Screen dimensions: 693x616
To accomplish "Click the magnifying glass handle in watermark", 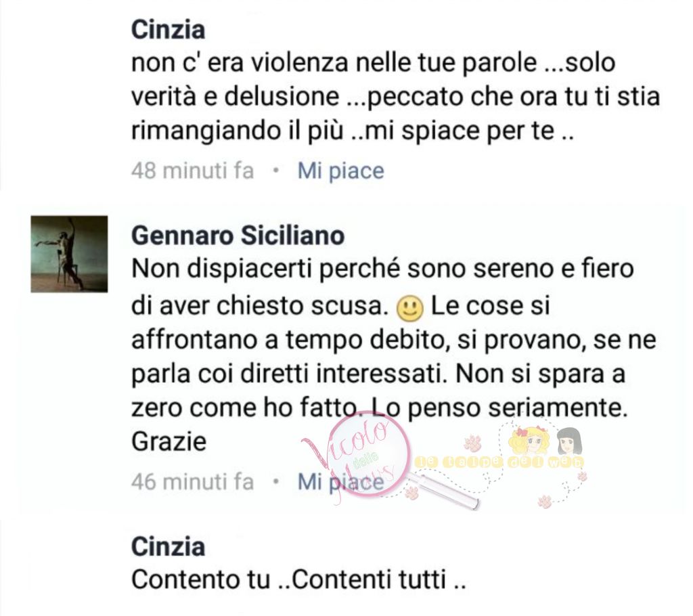I will tap(447, 491).
